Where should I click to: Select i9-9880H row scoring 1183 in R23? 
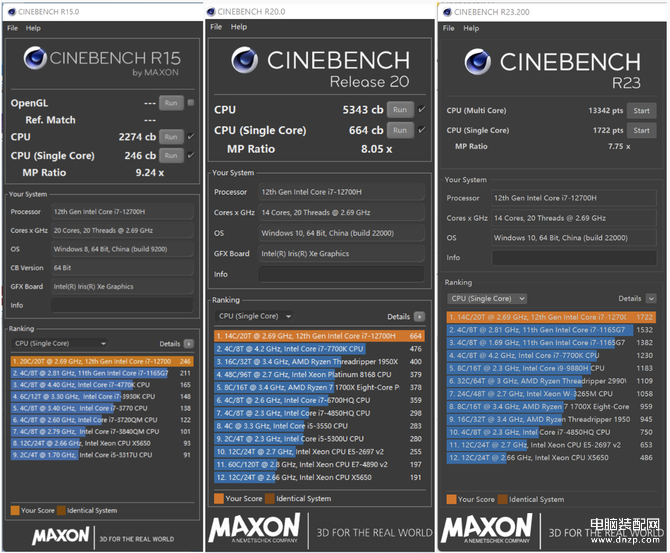coord(551,368)
